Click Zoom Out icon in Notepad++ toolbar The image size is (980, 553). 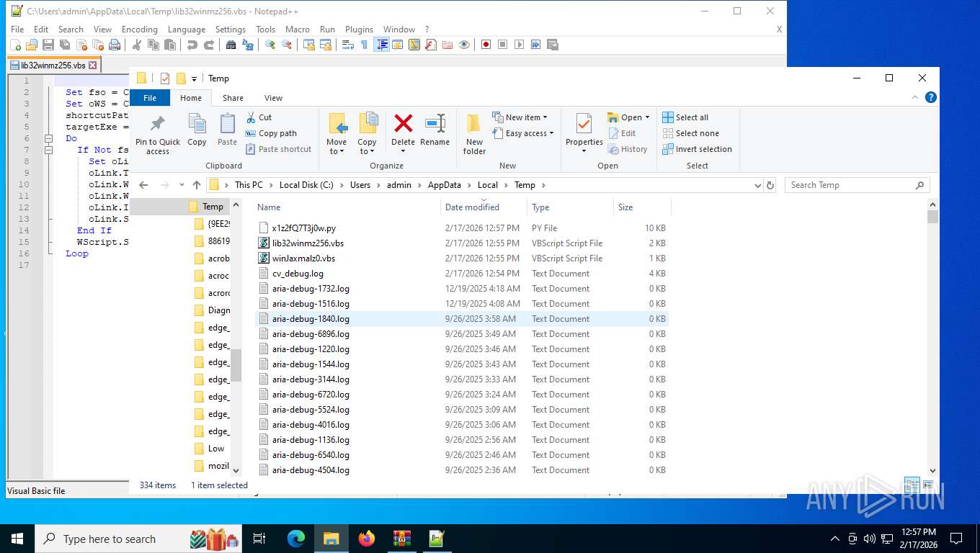point(287,45)
